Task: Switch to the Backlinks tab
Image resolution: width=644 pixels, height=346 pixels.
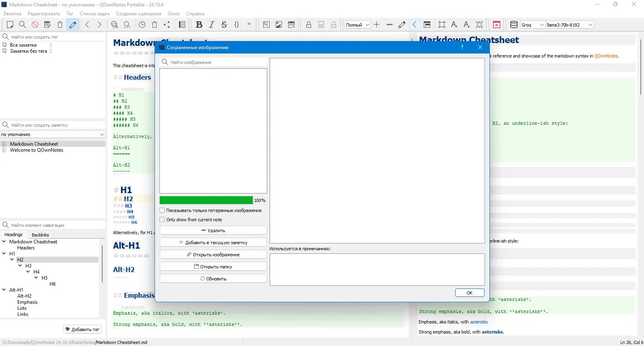Action: (x=40, y=235)
